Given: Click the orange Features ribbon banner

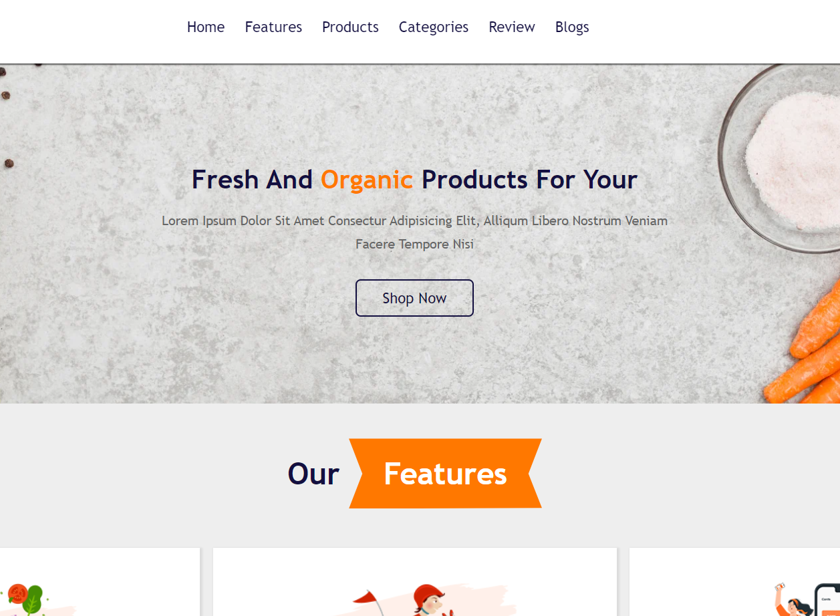Looking at the screenshot, I should pyautogui.click(x=445, y=474).
